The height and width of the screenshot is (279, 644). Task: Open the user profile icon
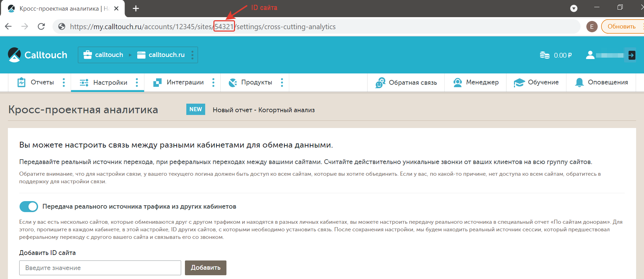pyautogui.click(x=590, y=55)
